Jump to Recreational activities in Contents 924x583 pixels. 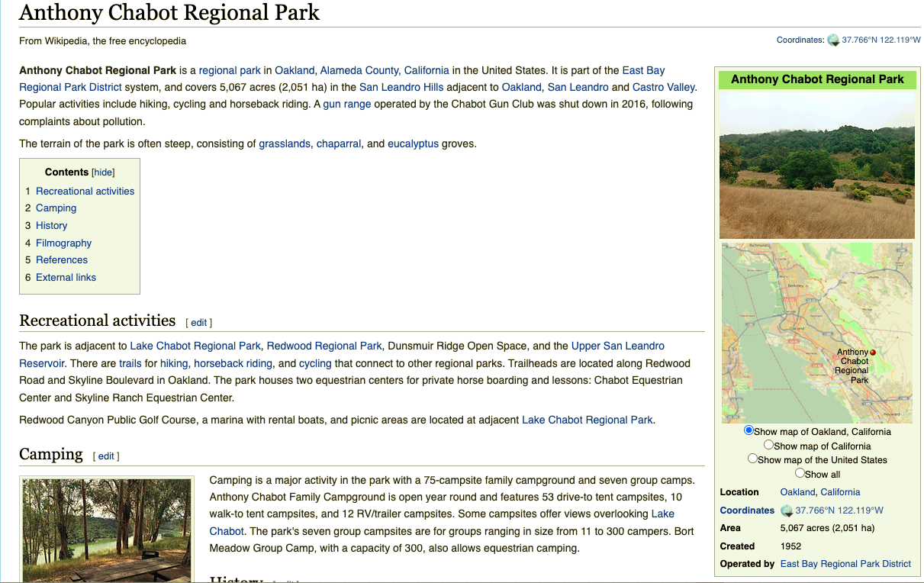coord(85,192)
